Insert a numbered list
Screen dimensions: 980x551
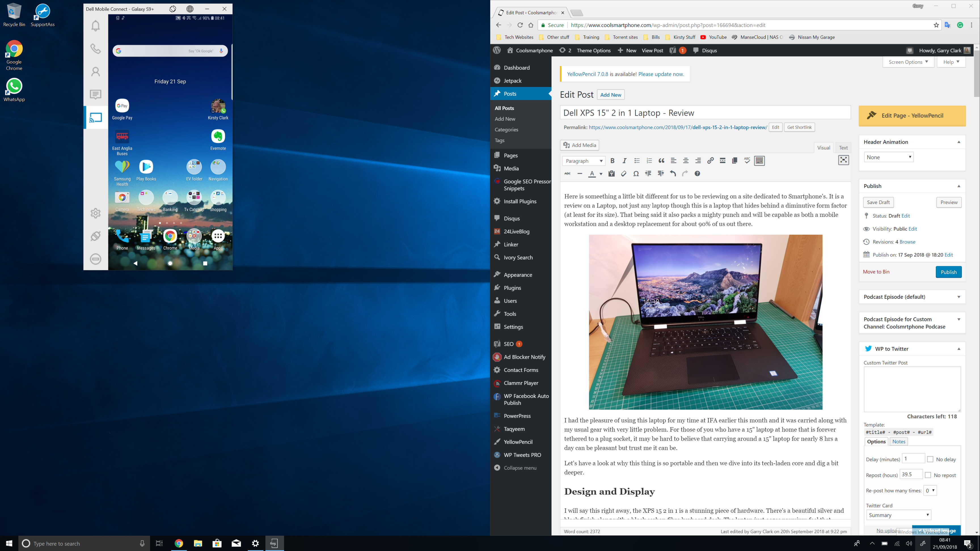(x=649, y=161)
